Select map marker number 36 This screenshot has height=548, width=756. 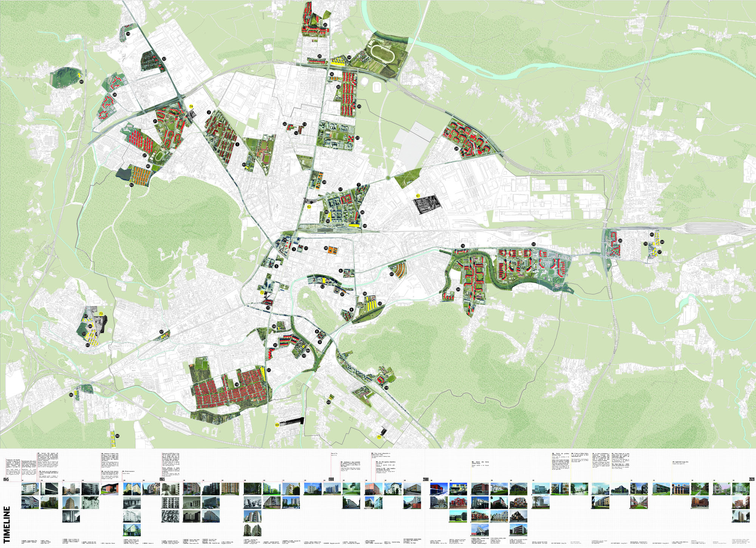tap(332, 74)
